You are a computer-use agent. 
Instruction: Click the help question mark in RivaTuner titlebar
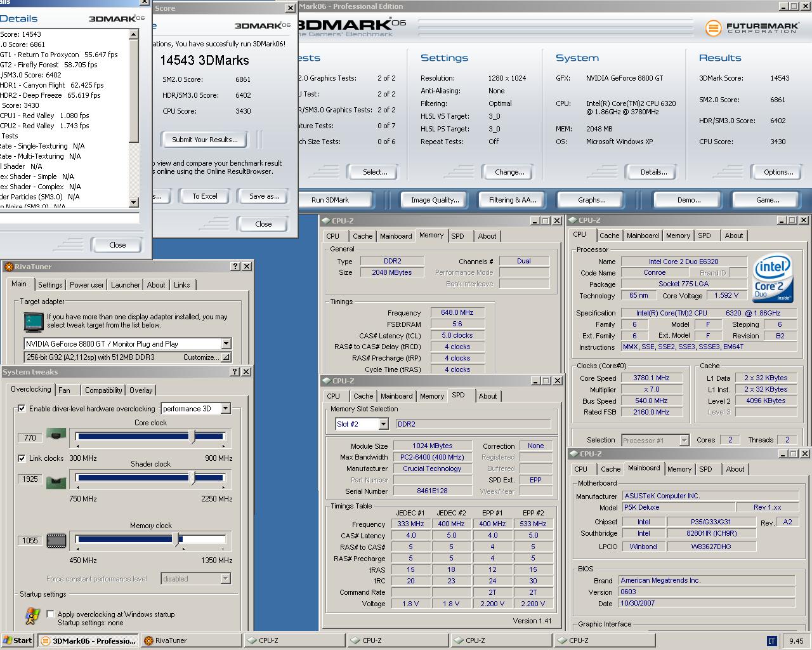(235, 267)
